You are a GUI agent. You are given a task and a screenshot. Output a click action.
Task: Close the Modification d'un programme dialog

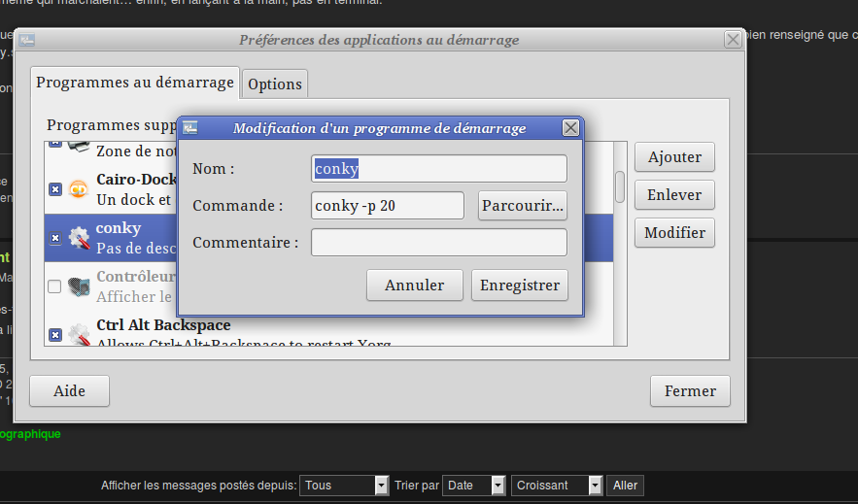click(570, 128)
